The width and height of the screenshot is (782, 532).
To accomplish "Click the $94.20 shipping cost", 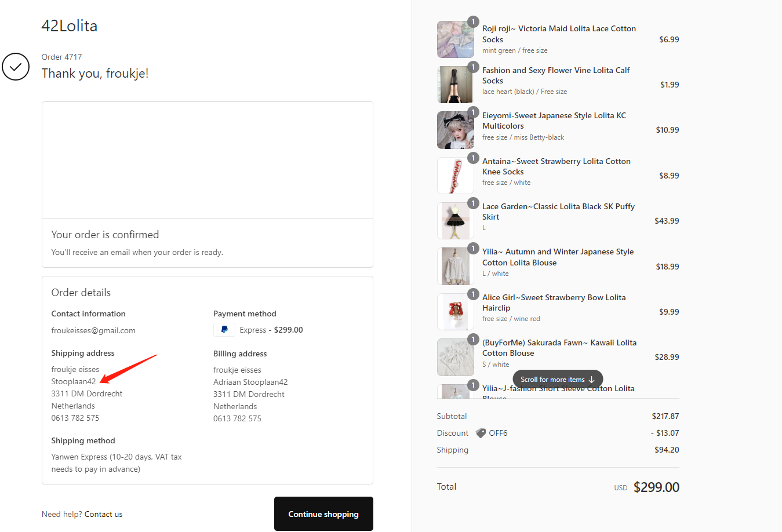I will tap(667, 450).
